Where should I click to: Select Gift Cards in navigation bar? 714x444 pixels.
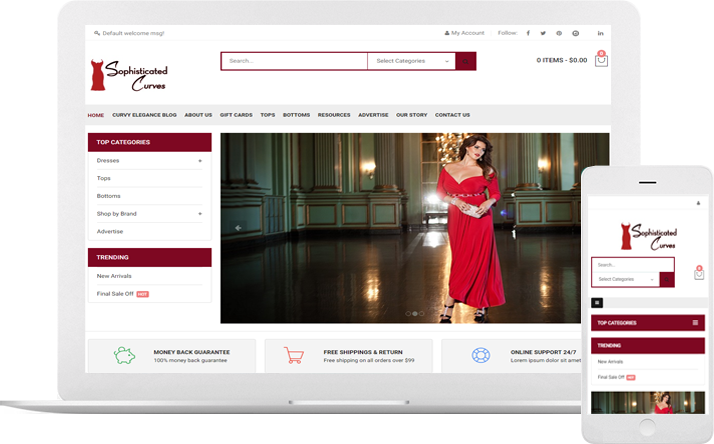[236, 115]
